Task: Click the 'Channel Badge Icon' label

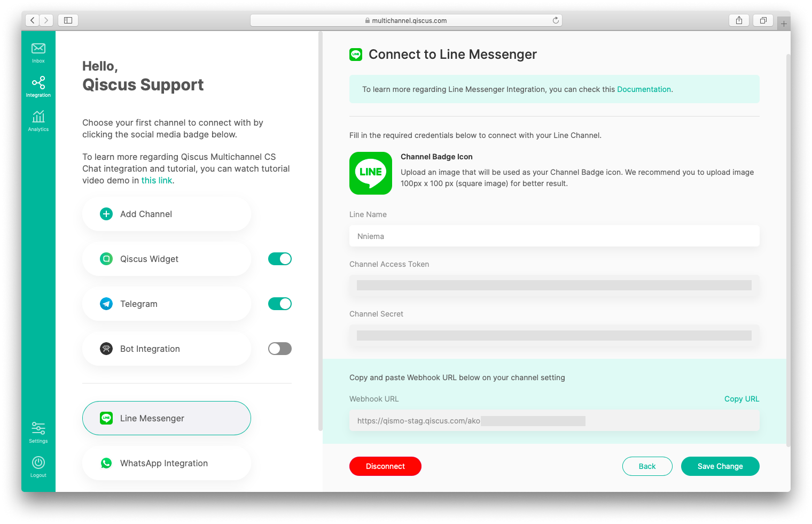Action: coord(436,157)
